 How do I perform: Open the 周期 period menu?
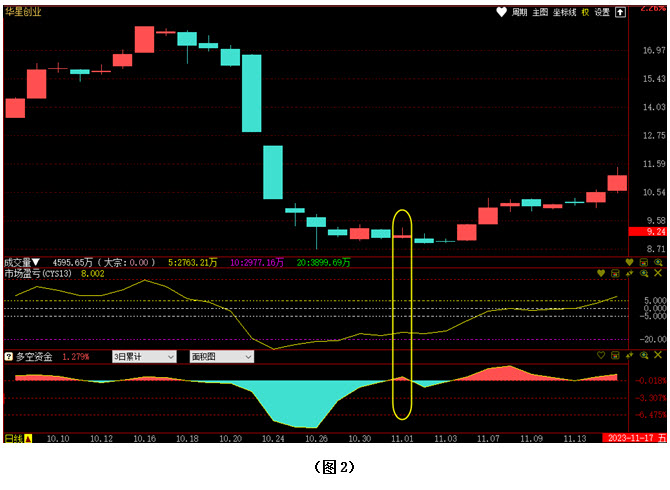519,13
